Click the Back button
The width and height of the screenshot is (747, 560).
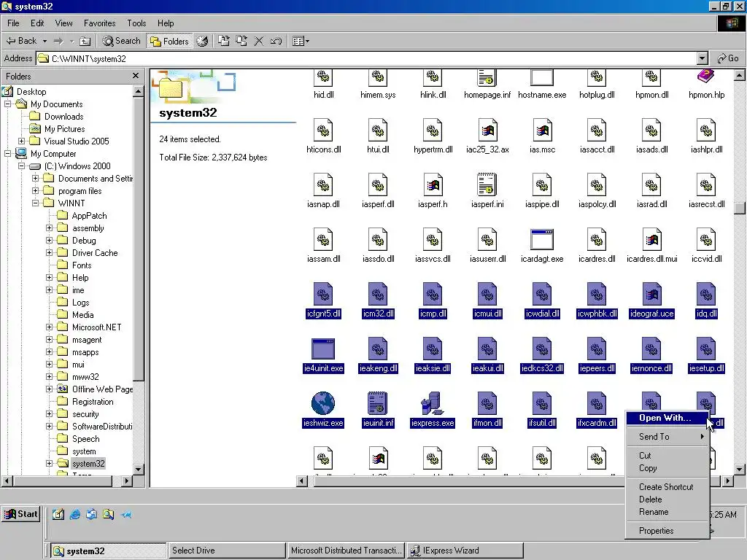21,41
